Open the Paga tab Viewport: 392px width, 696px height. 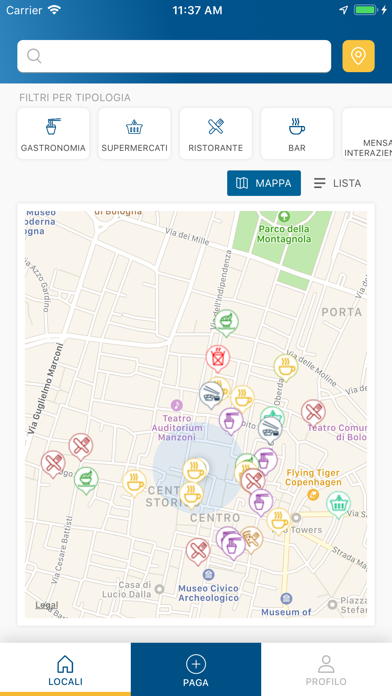(x=196, y=669)
